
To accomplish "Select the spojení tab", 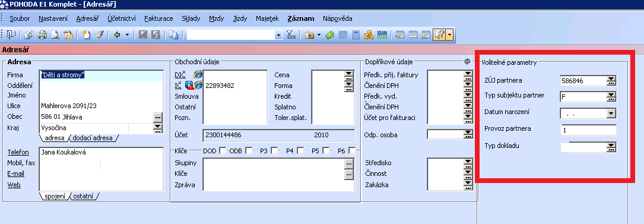I will 55,196.
